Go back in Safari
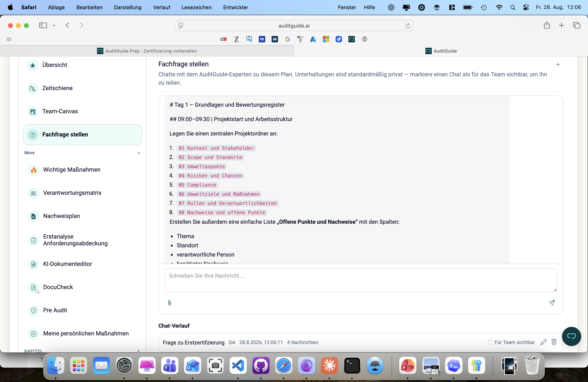The image size is (588, 382). (67, 25)
